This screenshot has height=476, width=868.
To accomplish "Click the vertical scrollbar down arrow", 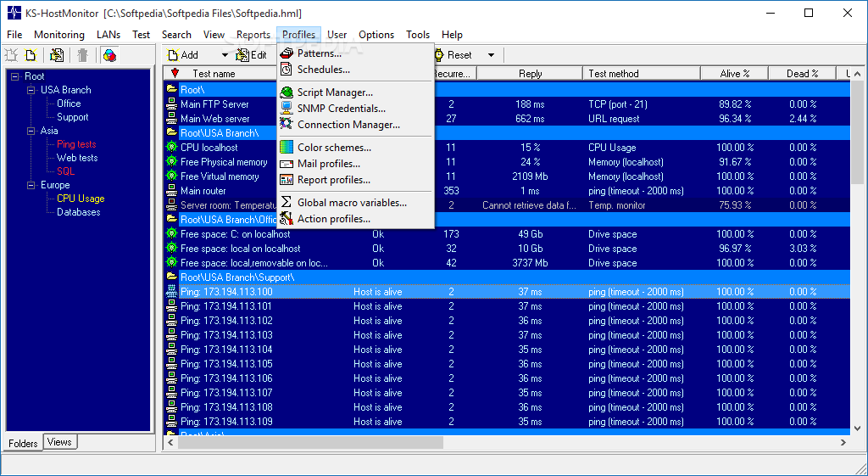I will (x=857, y=428).
